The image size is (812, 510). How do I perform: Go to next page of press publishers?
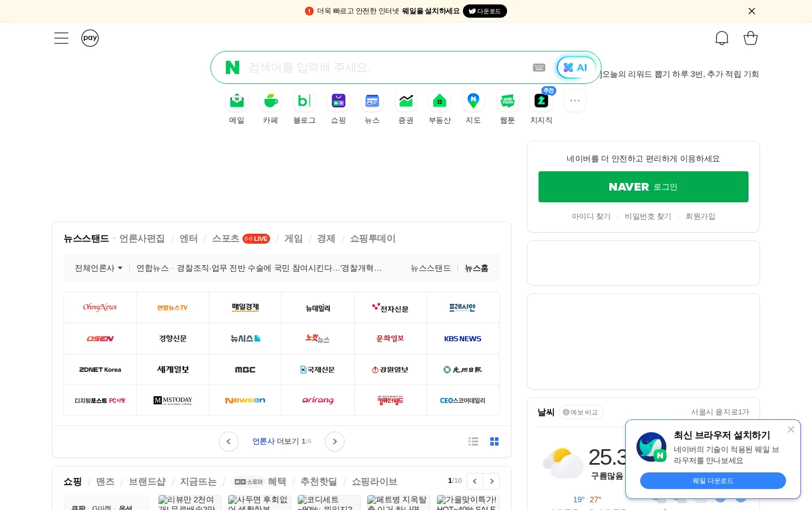pyautogui.click(x=335, y=441)
